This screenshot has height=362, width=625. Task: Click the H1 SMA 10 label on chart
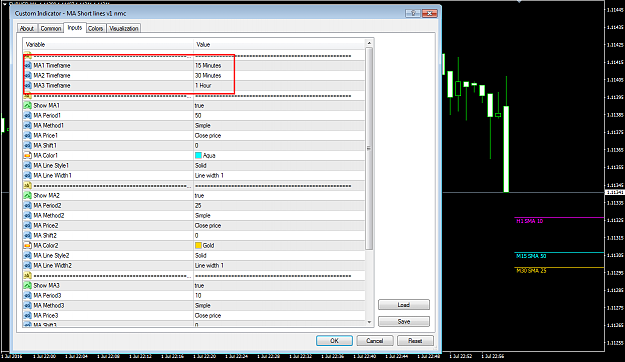tap(529, 221)
